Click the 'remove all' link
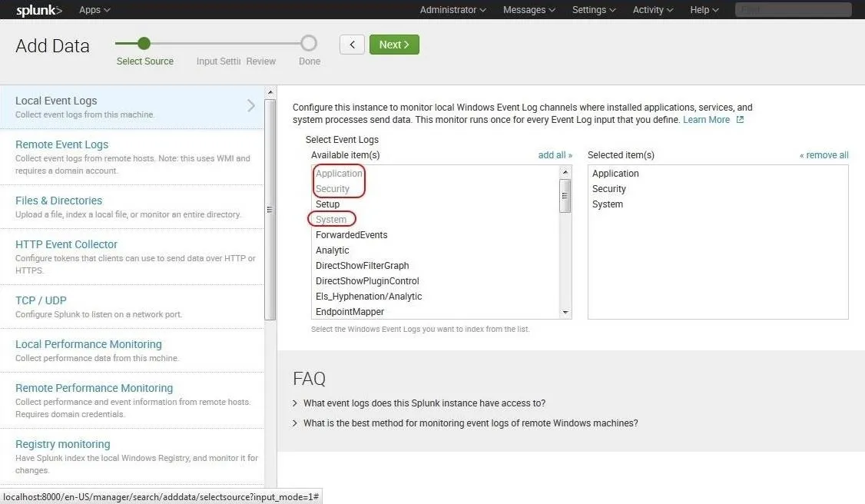This screenshot has height=504, width=865. click(824, 155)
